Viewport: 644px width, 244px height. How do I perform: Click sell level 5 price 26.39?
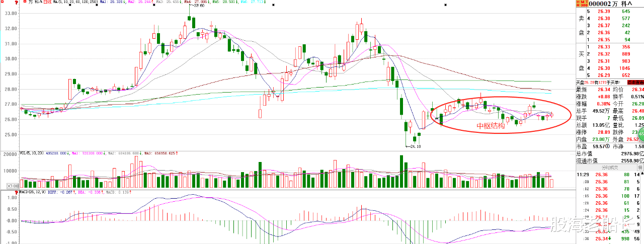(604, 11)
